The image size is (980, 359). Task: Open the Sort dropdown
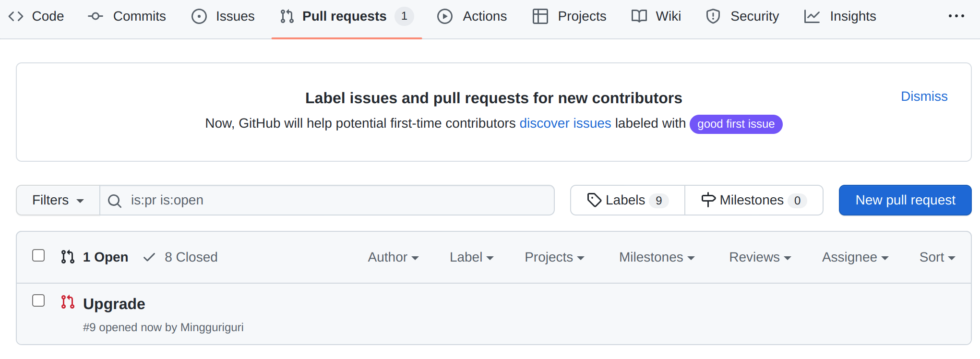click(x=937, y=257)
